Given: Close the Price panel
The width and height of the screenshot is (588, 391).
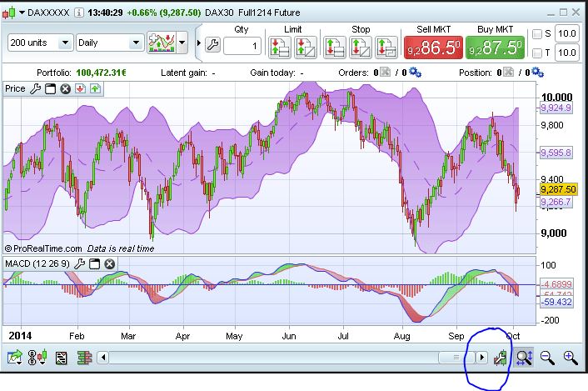Looking at the screenshot, I should pyautogui.click(x=65, y=89).
